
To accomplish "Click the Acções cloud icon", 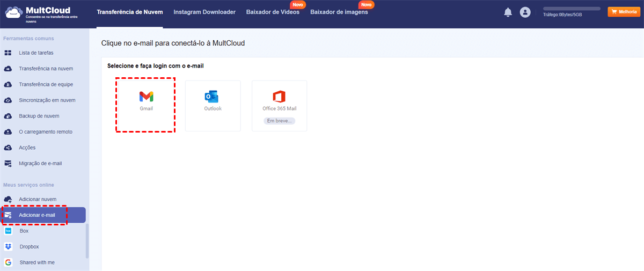I will (8, 148).
